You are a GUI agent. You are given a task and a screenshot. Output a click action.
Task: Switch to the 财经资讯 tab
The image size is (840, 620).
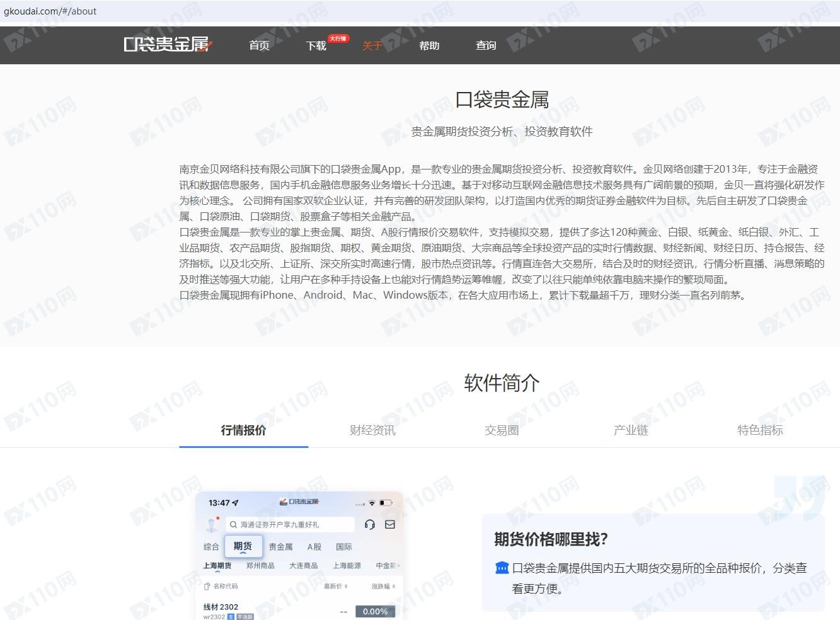(x=372, y=430)
